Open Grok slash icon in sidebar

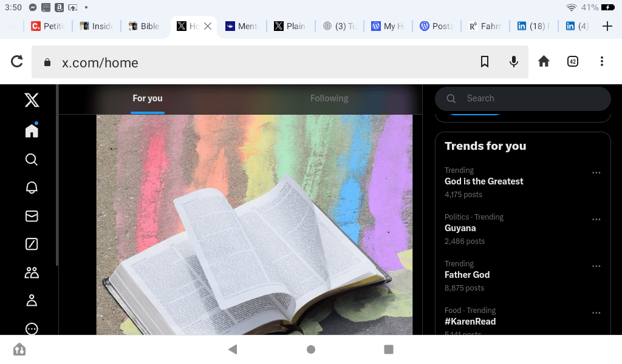[32, 244]
